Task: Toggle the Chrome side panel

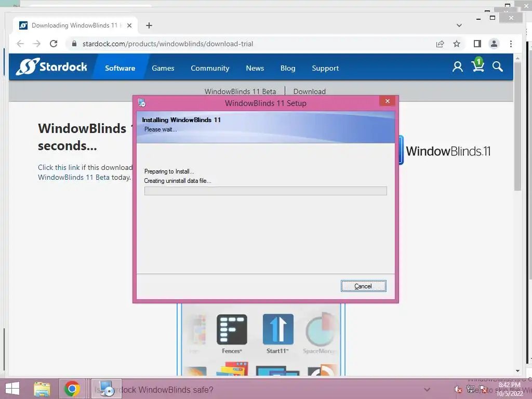Action: [x=477, y=44]
